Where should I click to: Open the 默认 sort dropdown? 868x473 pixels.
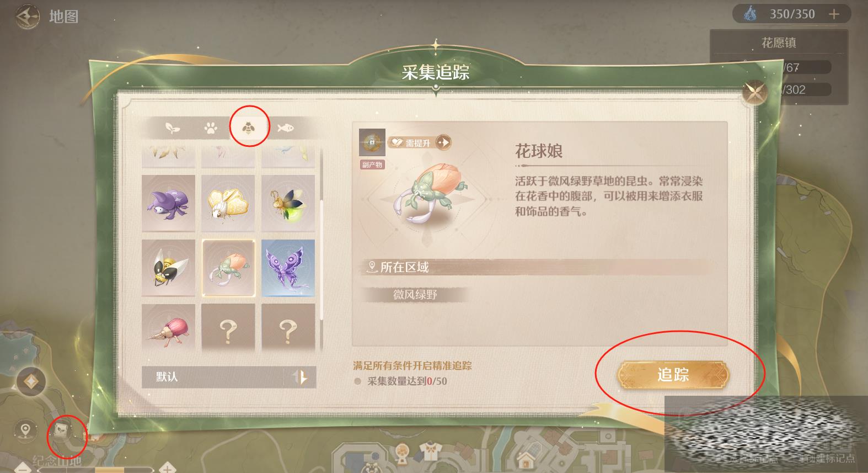click(x=212, y=377)
